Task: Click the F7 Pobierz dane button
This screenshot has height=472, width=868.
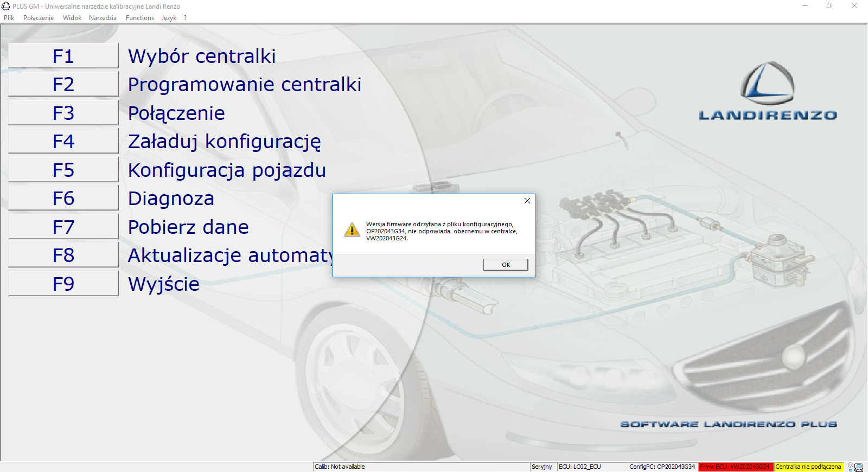Action: click(x=63, y=227)
